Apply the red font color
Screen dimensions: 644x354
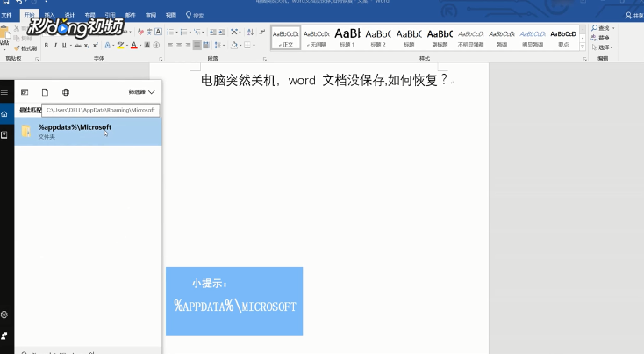pyautogui.click(x=134, y=45)
